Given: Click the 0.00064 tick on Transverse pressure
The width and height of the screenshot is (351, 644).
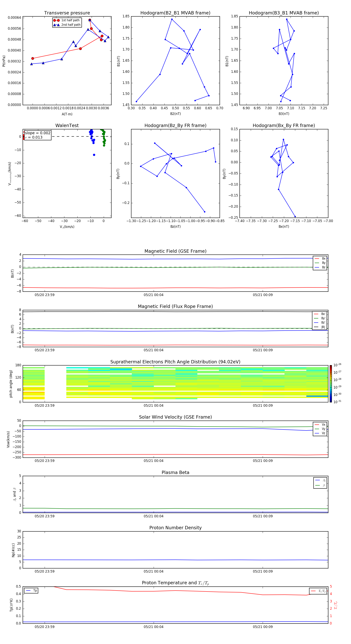Looking at the screenshot, I should (14, 18).
